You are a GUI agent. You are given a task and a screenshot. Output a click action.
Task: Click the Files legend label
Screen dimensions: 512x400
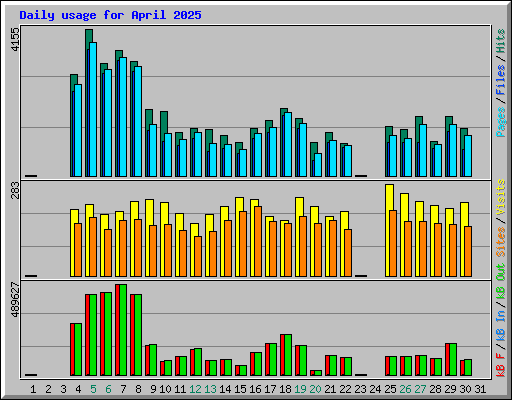[501, 79]
